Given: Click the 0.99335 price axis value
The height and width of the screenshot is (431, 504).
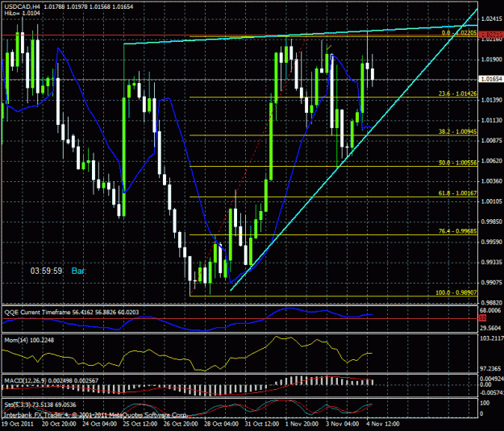Looking at the screenshot, I should (492, 262).
